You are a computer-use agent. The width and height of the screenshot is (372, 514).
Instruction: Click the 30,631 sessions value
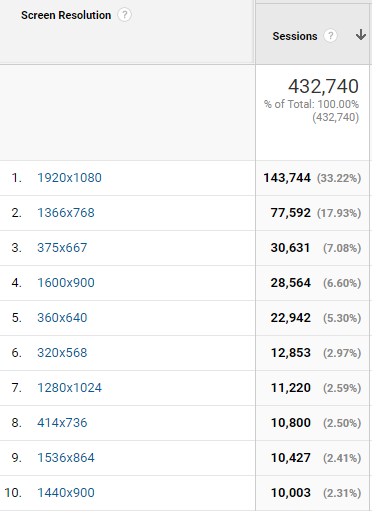[x=290, y=248]
